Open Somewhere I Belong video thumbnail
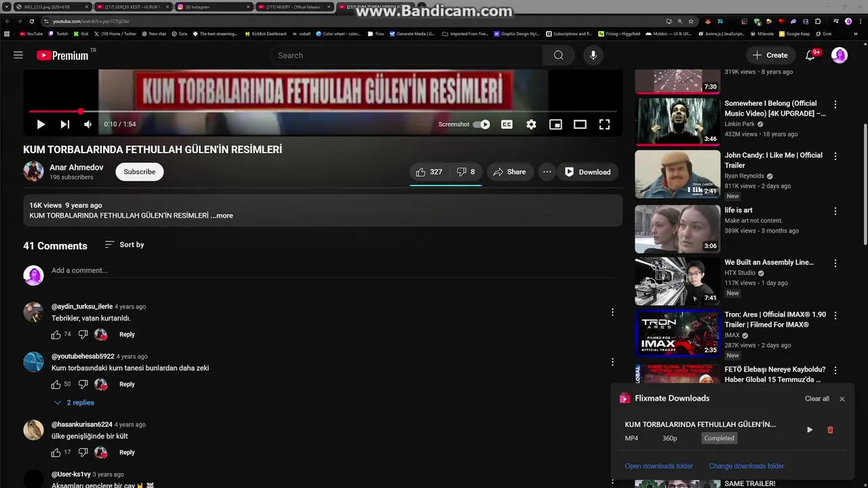Viewport: 868px width, 488px height. tap(677, 122)
